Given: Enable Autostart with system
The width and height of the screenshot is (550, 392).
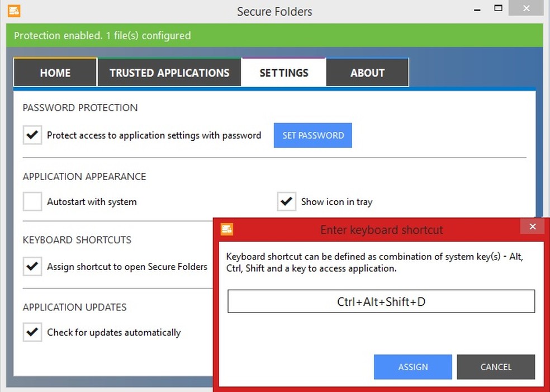Looking at the screenshot, I should pyautogui.click(x=32, y=202).
